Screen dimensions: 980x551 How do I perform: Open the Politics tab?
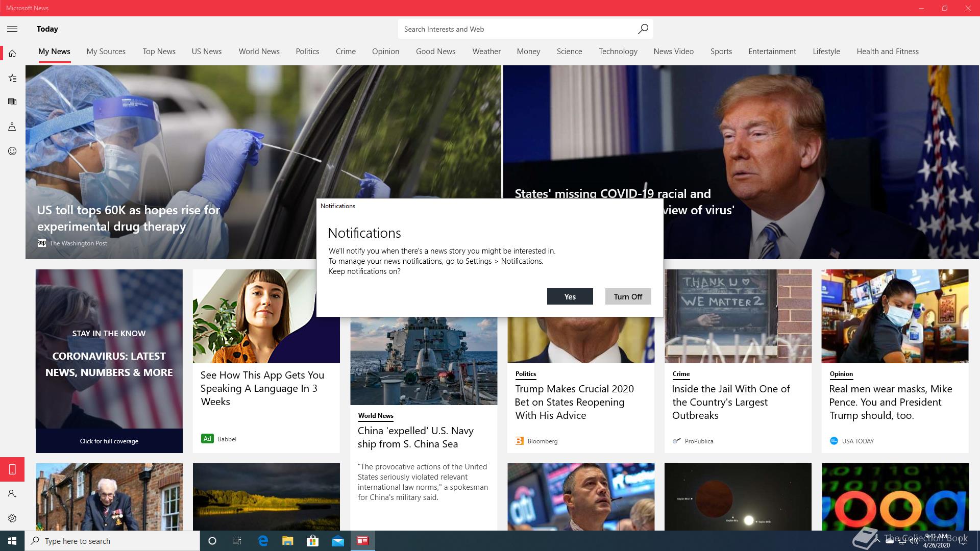[307, 52]
